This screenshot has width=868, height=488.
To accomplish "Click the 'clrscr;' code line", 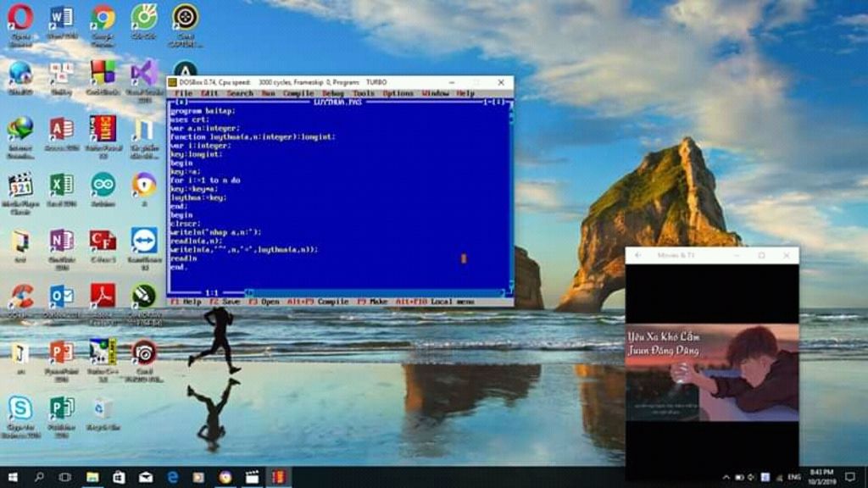I will point(185,224).
